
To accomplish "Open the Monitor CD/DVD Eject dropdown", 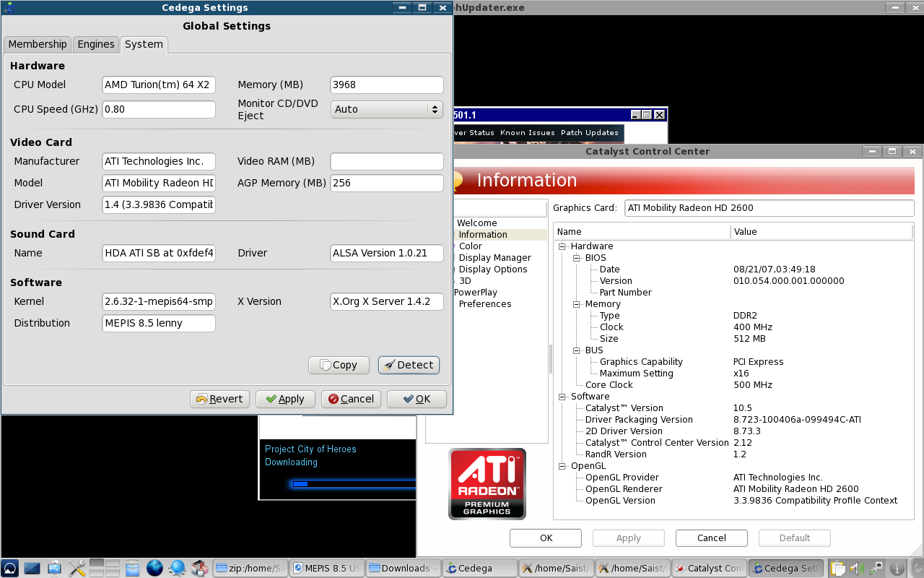I will click(x=386, y=109).
